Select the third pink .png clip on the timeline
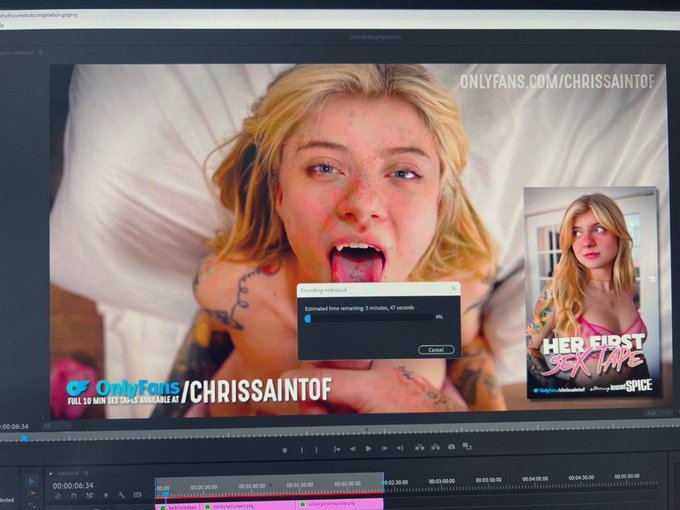This screenshot has width=680, height=510. (340, 504)
